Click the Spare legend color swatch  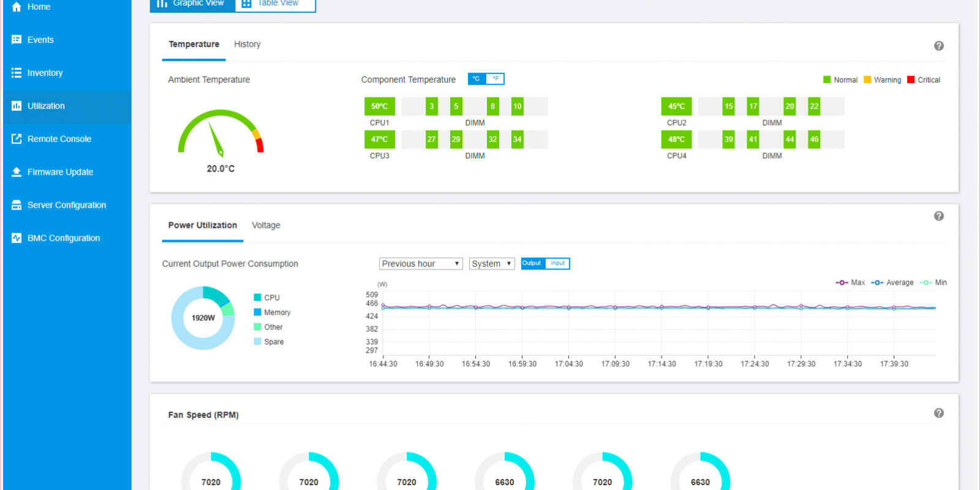pyautogui.click(x=258, y=342)
